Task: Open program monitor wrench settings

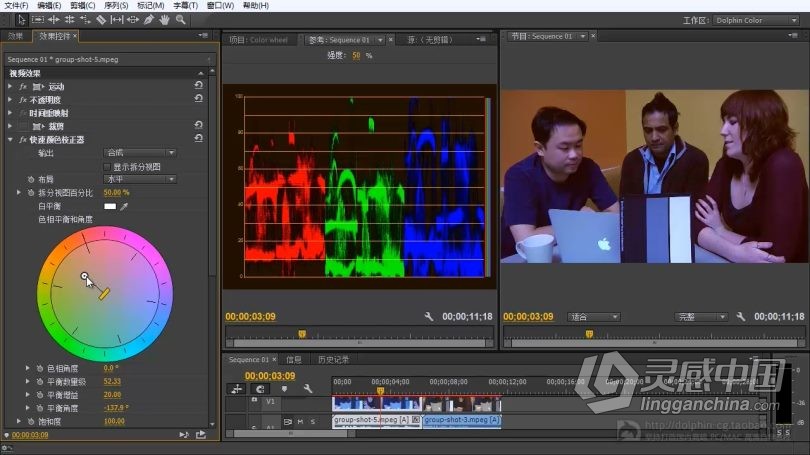Action: (741, 316)
